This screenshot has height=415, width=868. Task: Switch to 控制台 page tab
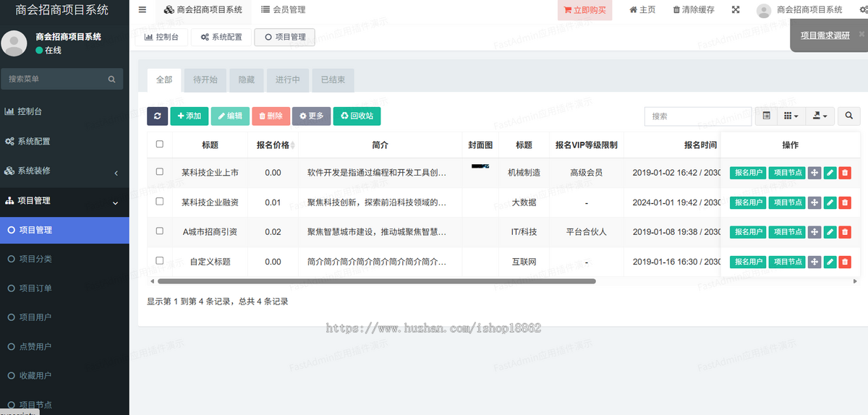[x=162, y=37]
